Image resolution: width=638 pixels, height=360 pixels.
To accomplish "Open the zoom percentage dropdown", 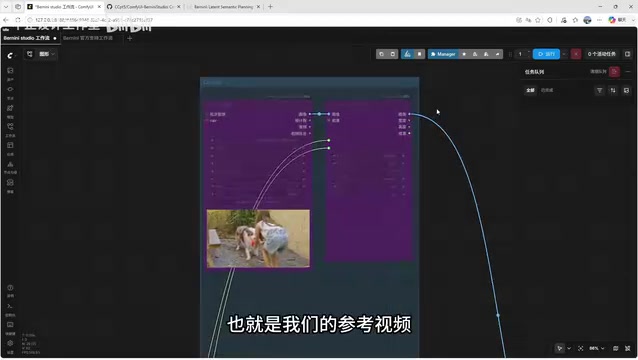I will (597, 348).
